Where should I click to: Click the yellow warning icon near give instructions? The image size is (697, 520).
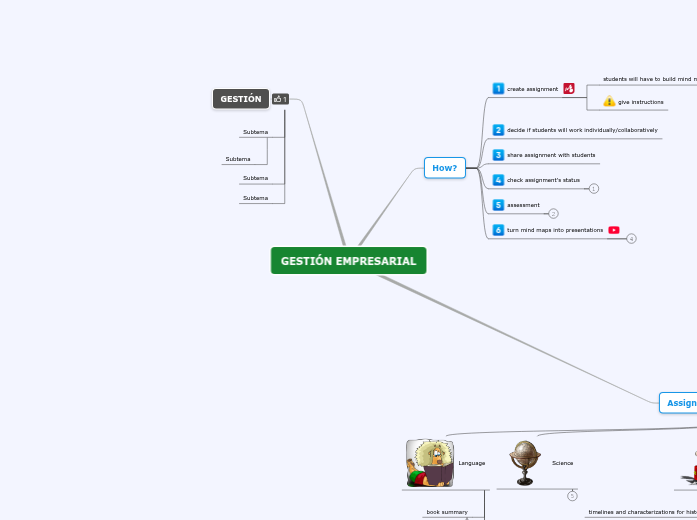[x=609, y=101]
